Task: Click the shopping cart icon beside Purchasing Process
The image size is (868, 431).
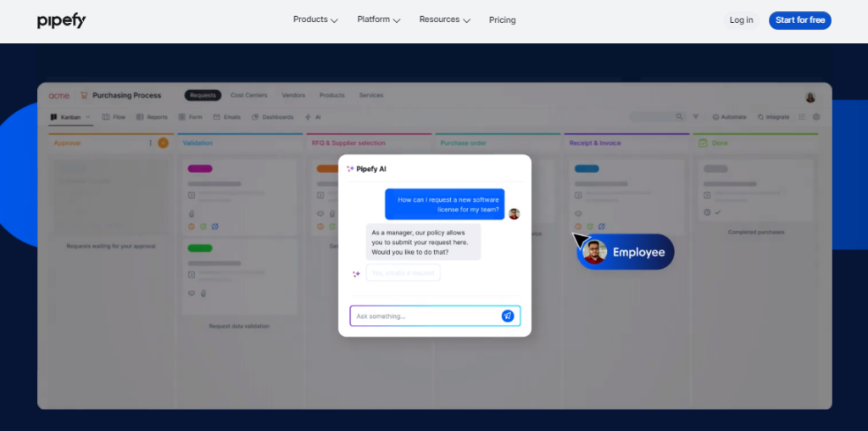Action: click(x=84, y=95)
